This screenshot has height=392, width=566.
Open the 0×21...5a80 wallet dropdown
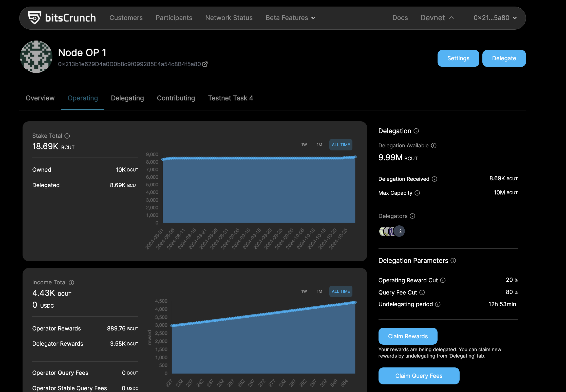tap(495, 18)
